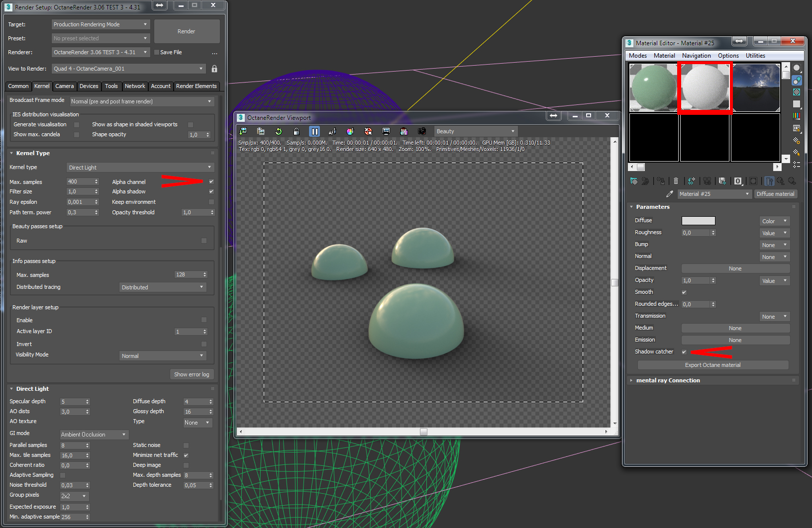Click the save render camera icon
The width and height of the screenshot is (812, 528).
[422, 131]
